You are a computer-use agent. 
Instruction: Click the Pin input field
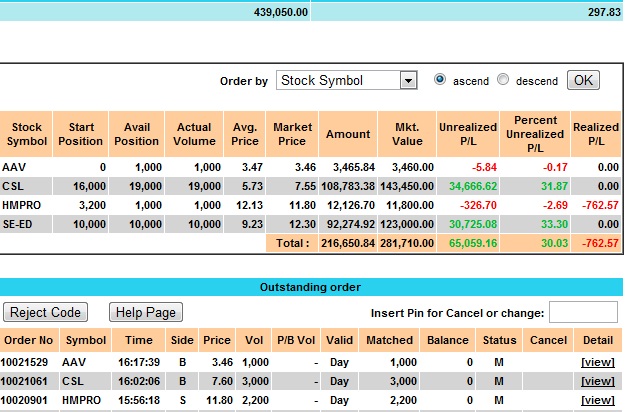(x=583, y=313)
